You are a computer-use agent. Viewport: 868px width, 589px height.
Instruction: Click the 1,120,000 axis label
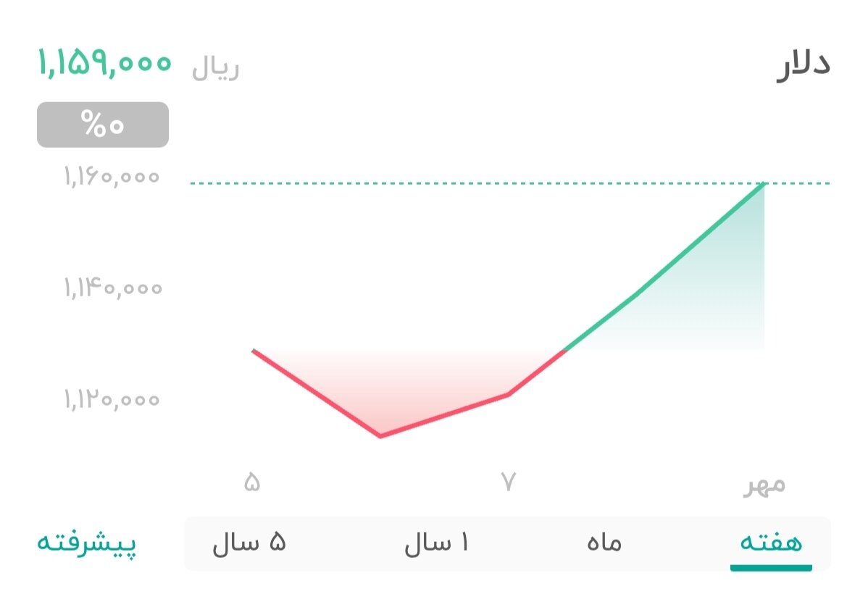click(x=111, y=399)
